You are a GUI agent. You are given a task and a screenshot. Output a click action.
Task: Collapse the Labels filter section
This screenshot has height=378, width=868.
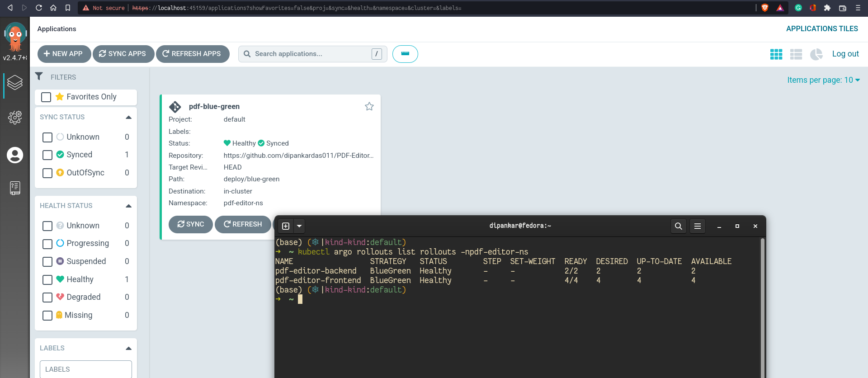pos(128,348)
